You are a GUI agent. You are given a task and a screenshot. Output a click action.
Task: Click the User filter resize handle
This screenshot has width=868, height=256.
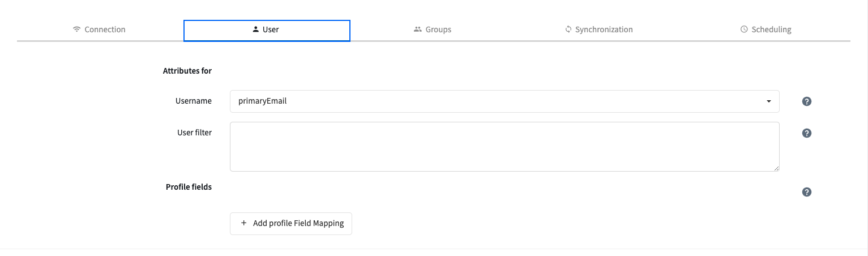pos(777,168)
